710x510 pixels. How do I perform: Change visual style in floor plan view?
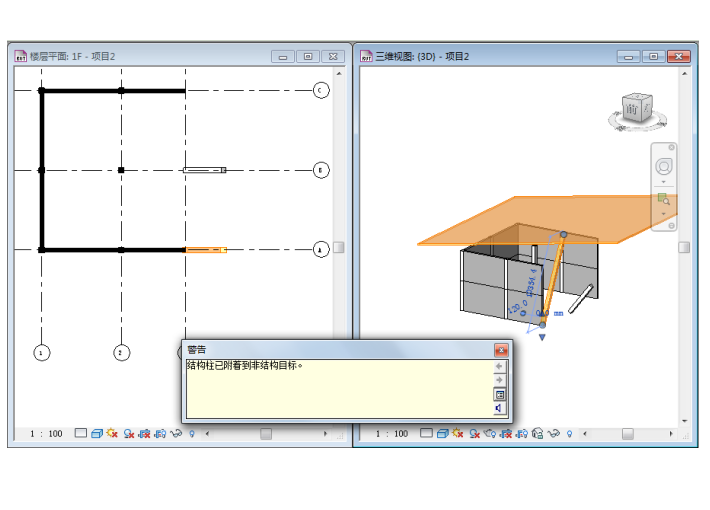coord(96,434)
